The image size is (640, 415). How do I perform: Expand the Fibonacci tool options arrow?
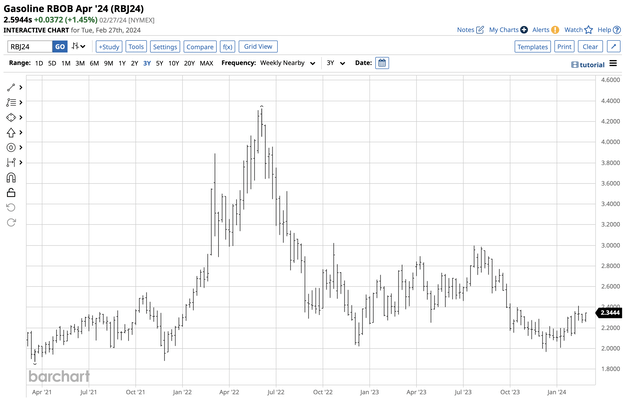click(20, 102)
